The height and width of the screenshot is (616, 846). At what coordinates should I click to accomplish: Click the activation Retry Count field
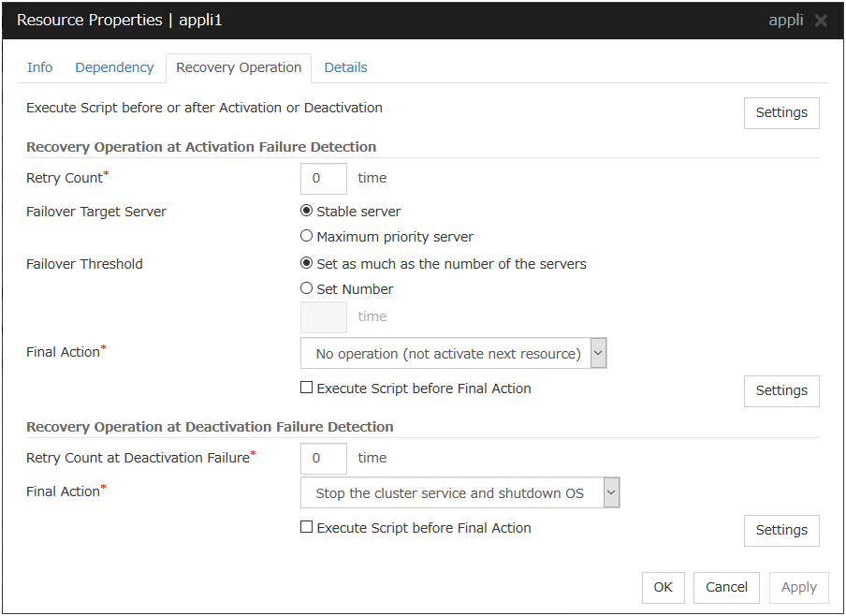324,178
